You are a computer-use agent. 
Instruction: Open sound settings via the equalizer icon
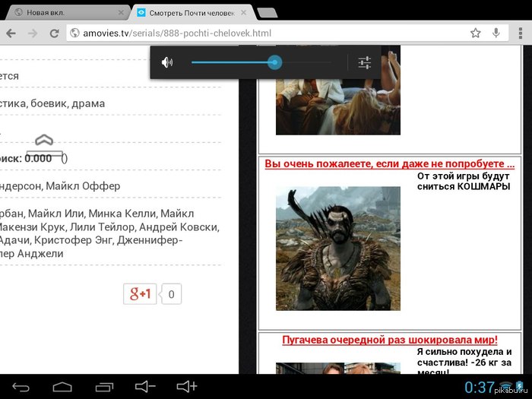[x=365, y=62]
